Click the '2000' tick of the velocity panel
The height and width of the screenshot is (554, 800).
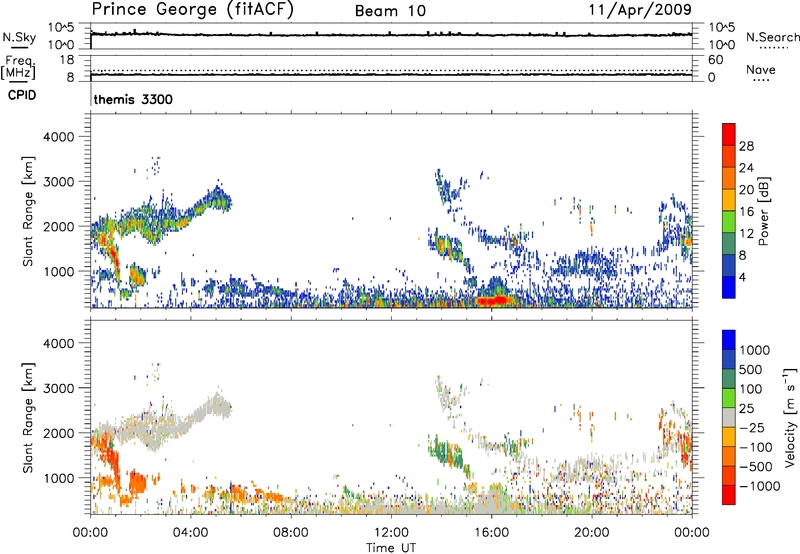coord(58,434)
